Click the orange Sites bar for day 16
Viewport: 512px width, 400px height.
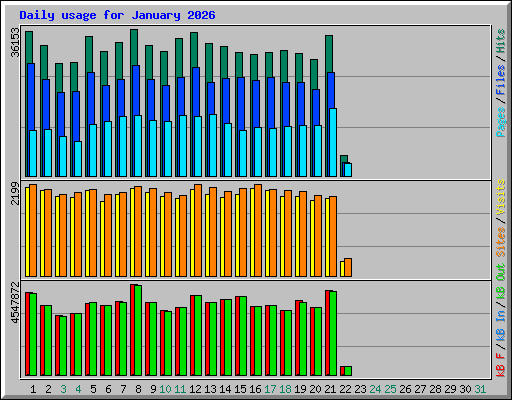[x=258, y=230]
